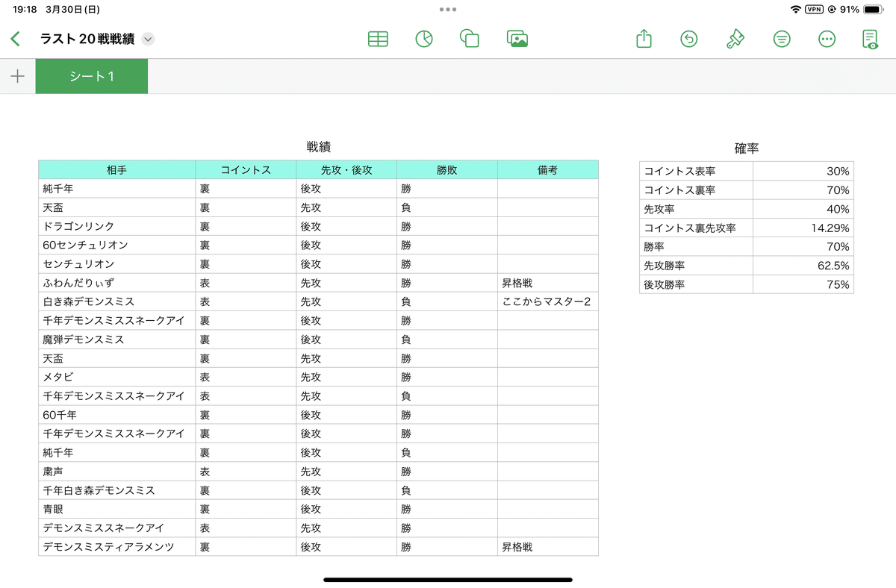Select the 確率 table title

tap(746, 148)
